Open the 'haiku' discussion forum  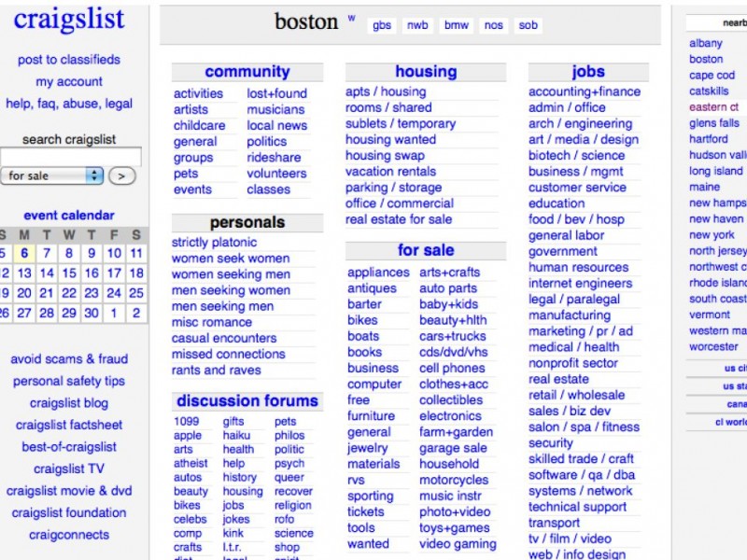pos(236,435)
